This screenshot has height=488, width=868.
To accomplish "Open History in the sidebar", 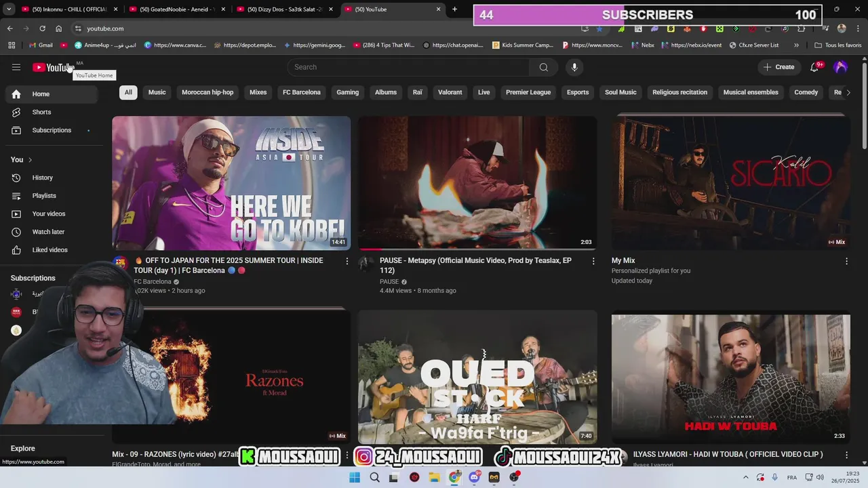I will click(x=52, y=178).
